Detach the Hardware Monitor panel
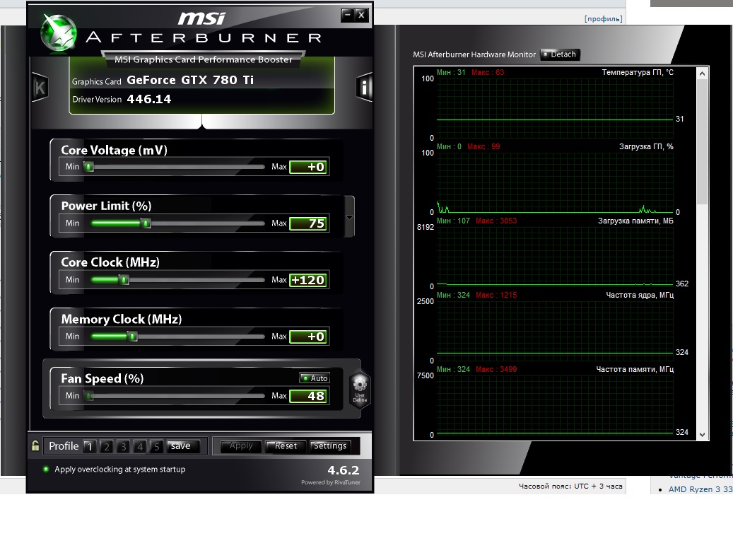733x560 pixels. [x=560, y=54]
